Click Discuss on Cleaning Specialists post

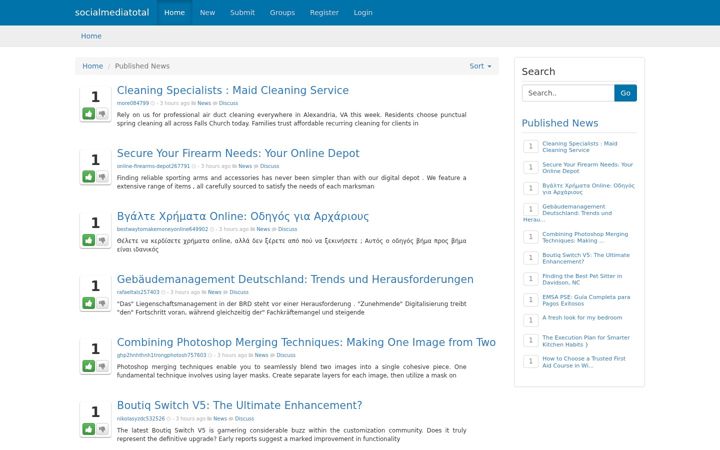(x=228, y=103)
